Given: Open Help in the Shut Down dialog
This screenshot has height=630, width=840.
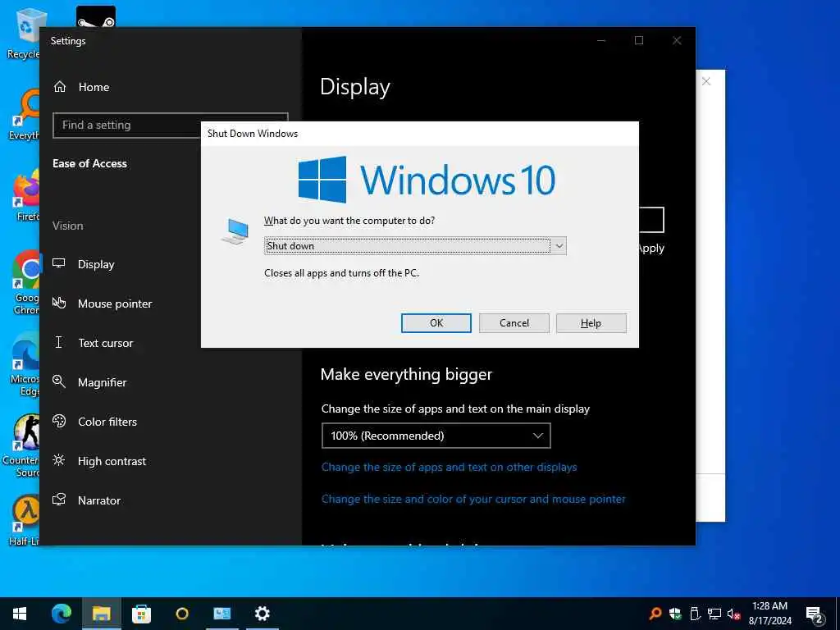Looking at the screenshot, I should point(591,323).
